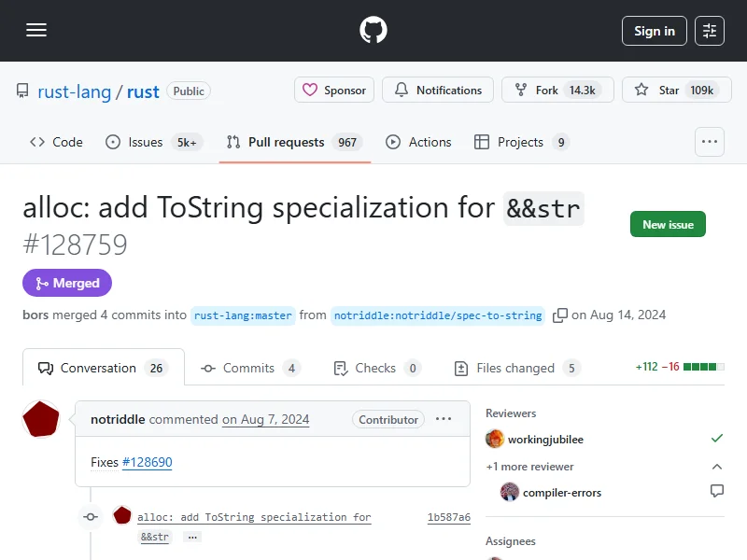Click notriddle's red pentagon avatar
The height and width of the screenshot is (560, 747).
point(41,419)
